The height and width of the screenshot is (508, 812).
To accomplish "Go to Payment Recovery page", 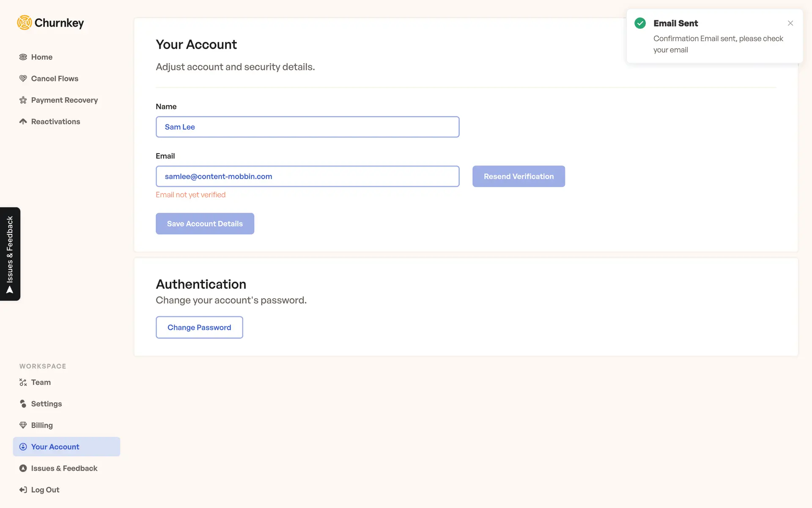I will [x=64, y=100].
